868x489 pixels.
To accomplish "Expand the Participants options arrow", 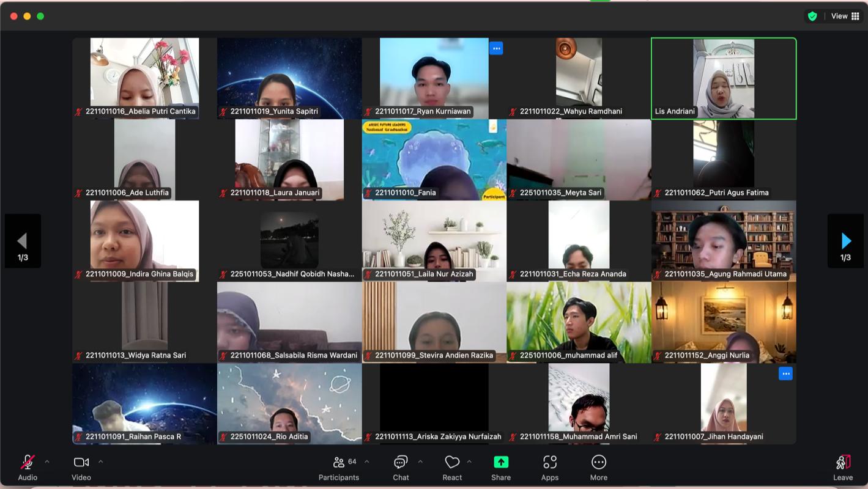I will point(367,461).
